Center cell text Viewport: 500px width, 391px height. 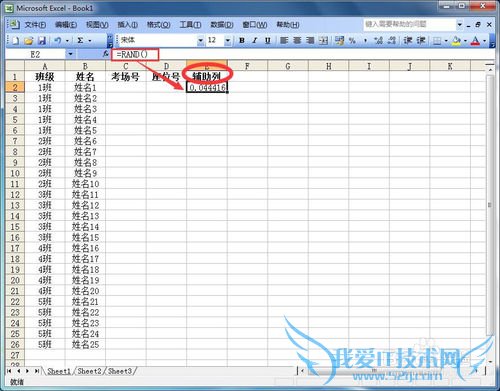click(x=297, y=41)
